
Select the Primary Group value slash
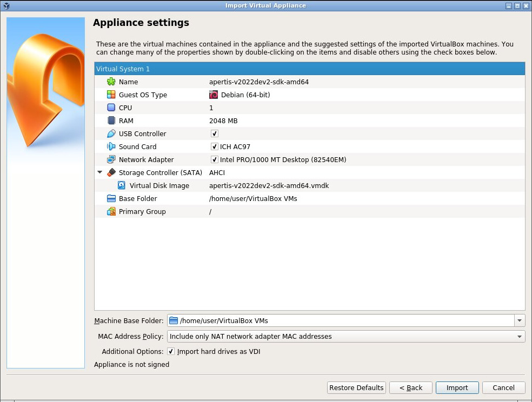[210, 211]
